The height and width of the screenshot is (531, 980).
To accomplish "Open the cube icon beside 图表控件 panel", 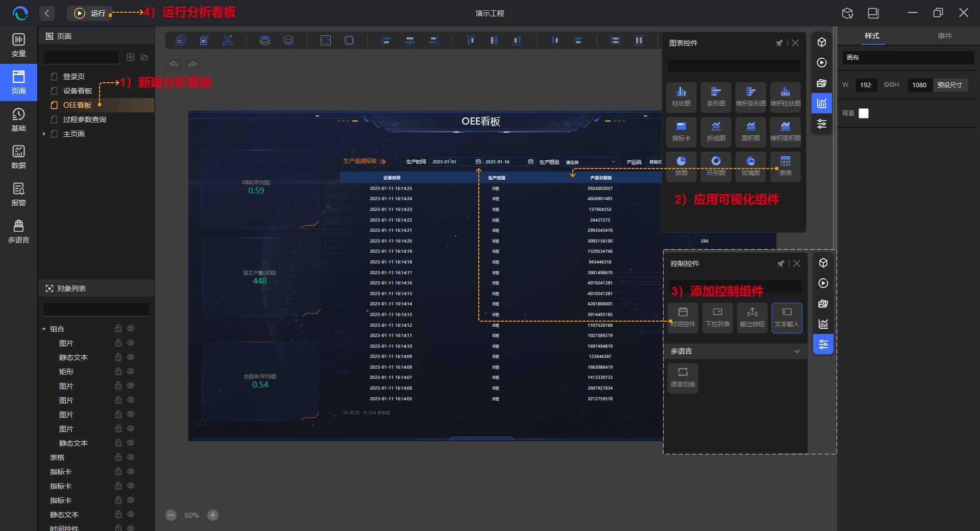I will tap(822, 42).
